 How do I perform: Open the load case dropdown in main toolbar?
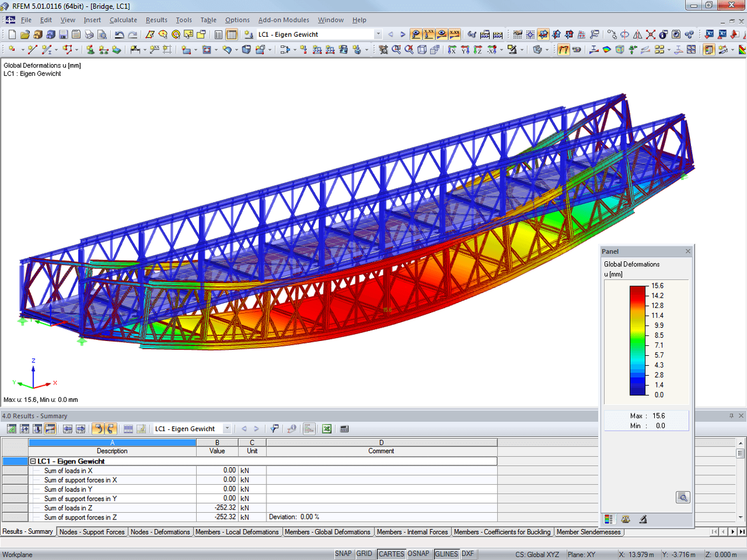coord(378,35)
